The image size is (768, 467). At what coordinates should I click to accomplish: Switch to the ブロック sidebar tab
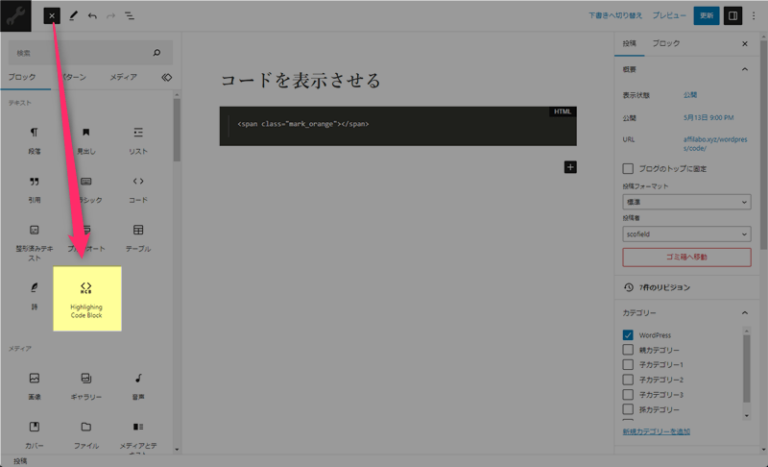(x=666, y=44)
